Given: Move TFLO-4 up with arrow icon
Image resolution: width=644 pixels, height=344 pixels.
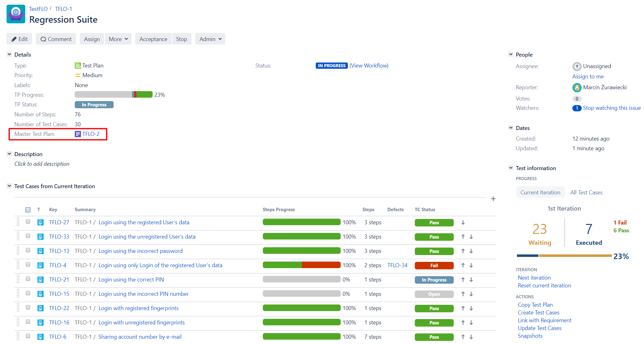Looking at the screenshot, I should click(463, 265).
